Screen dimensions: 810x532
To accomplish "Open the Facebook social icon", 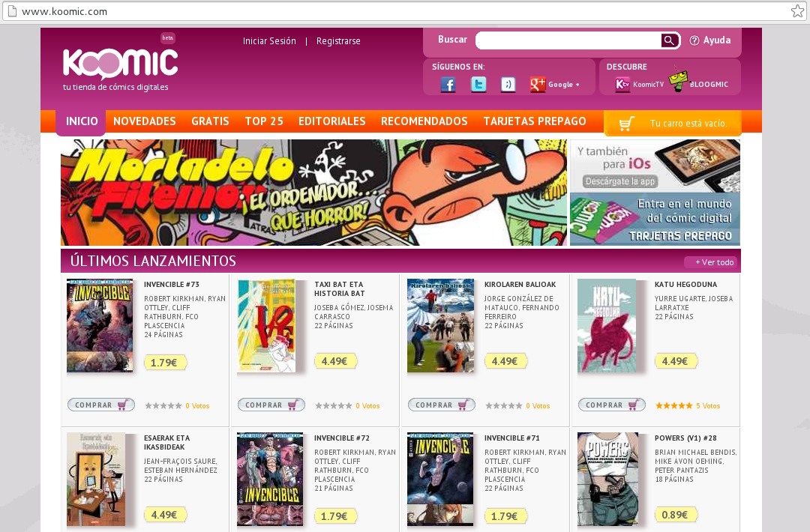I will [448, 84].
